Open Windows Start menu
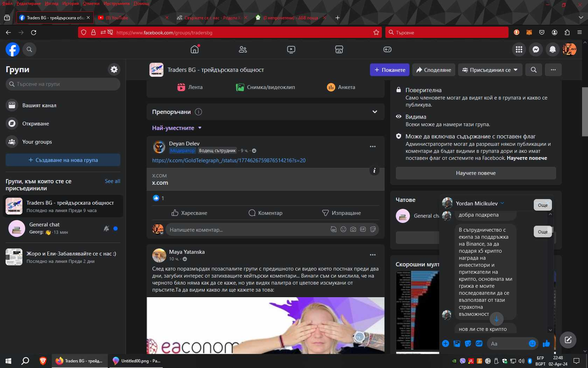This screenshot has width=588, height=368. point(8,361)
